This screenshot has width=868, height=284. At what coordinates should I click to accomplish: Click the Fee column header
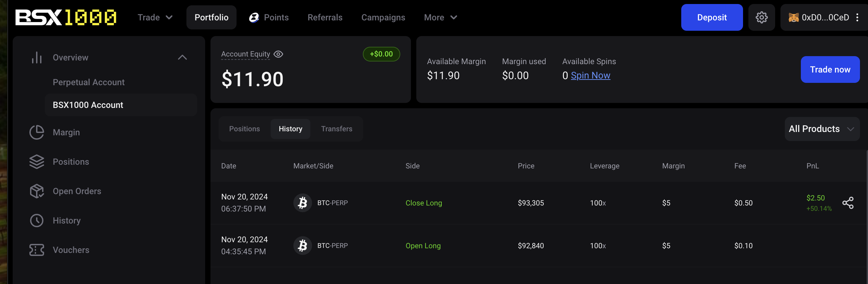(x=740, y=166)
